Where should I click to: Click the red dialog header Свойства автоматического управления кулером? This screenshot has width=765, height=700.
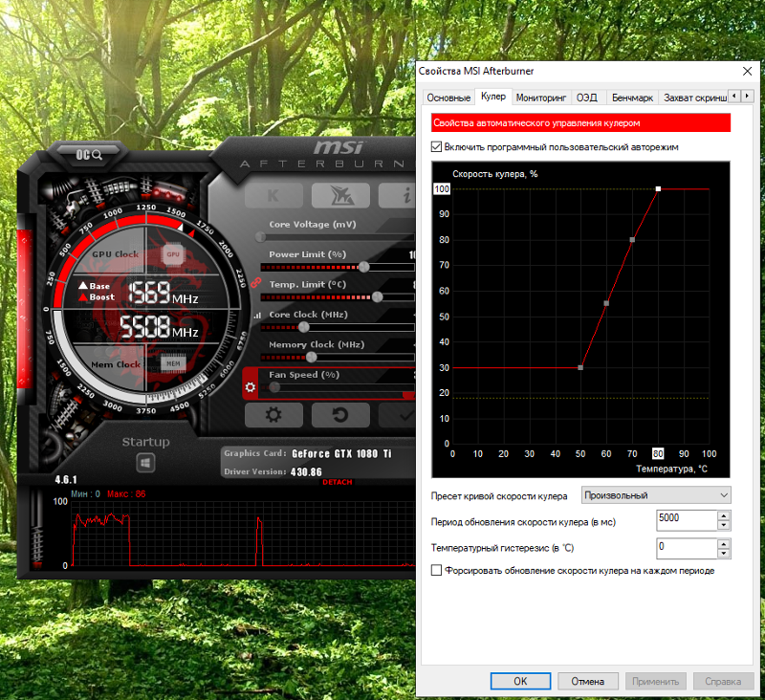tap(580, 123)
